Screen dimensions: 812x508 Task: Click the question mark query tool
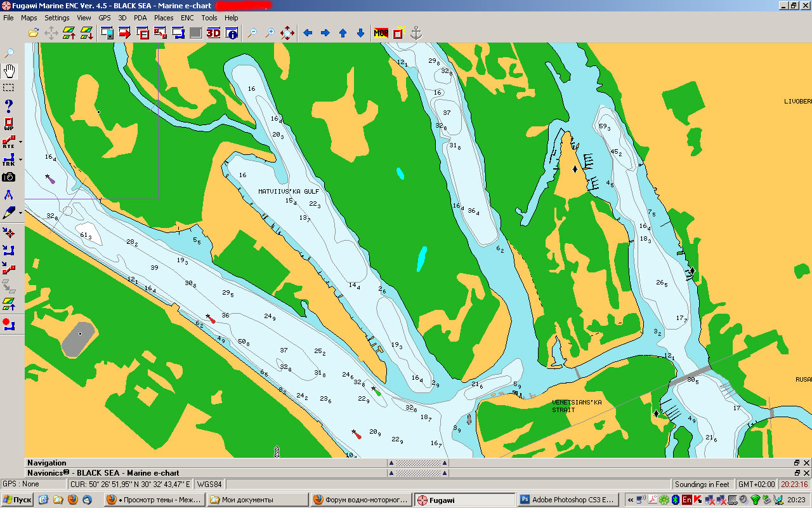pos(9,105)
